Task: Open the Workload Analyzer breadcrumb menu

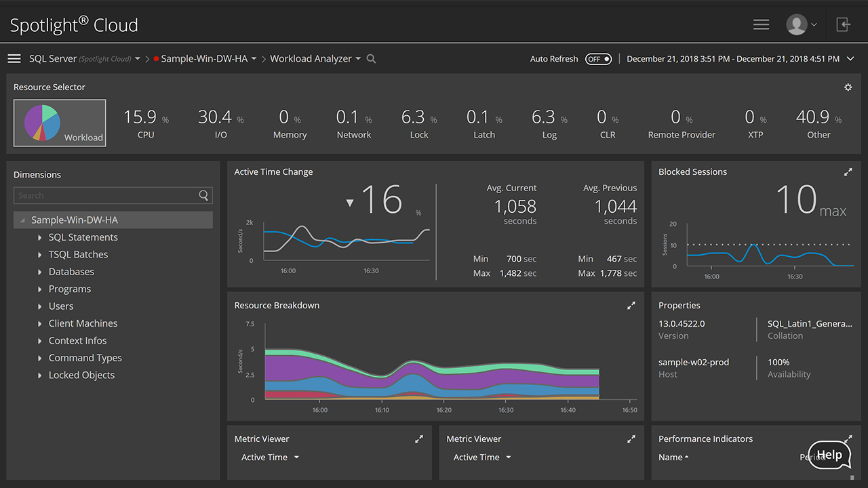Action: pos(359,58)
